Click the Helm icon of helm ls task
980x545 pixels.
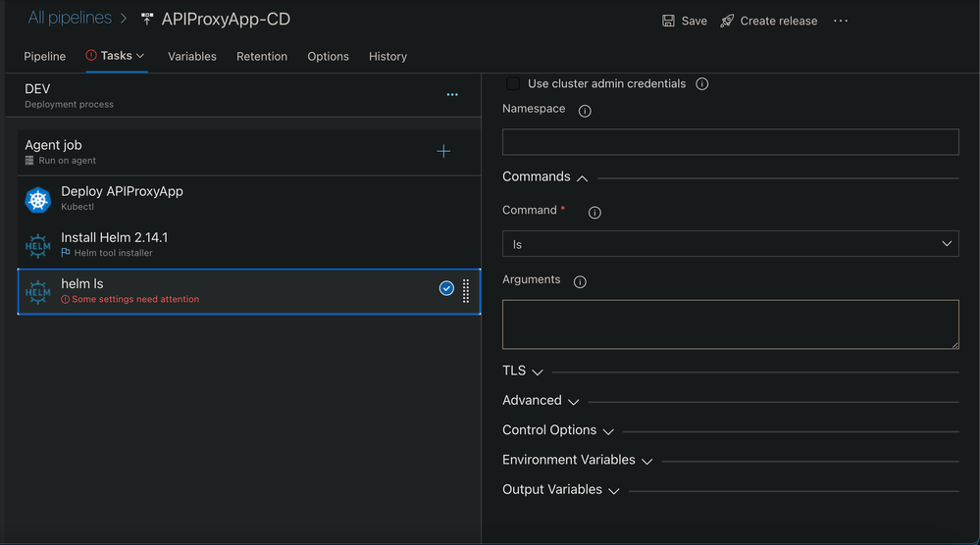(37, 291)
